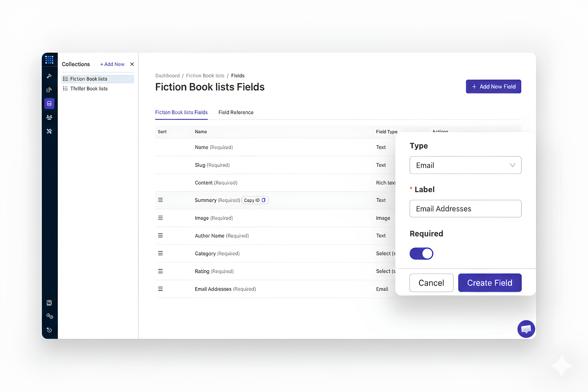
Task: Open the highlighted purple Collections sidebar icon
Action: (49, 103)
